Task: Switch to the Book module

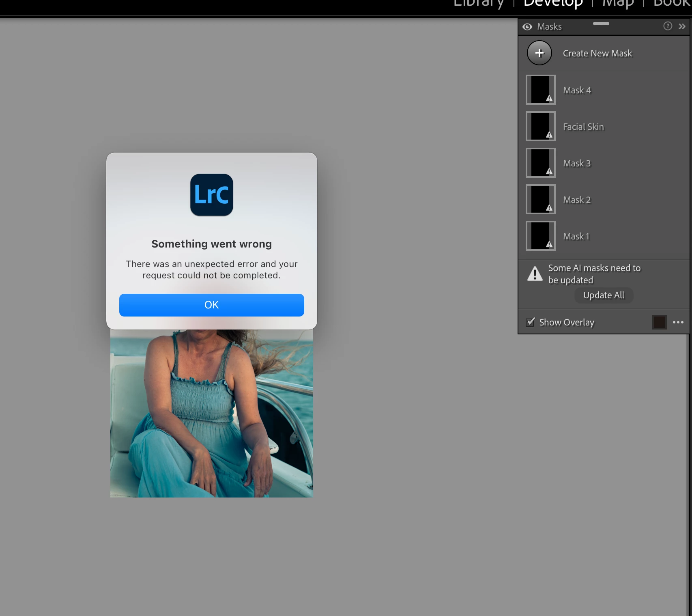Action: (x=672, y=3)
